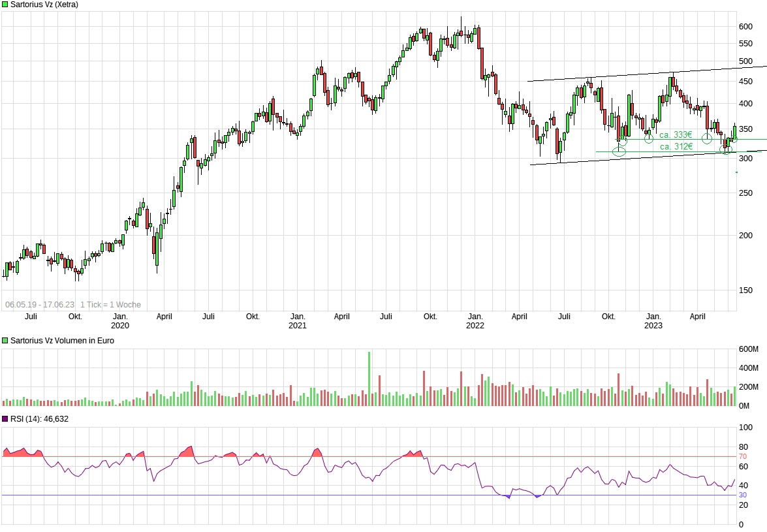The height and width of the screenshot is (532, 767).
Task: Click the green legend square beside Sartorius Vz (Xetra)
Action: (5, 5)
